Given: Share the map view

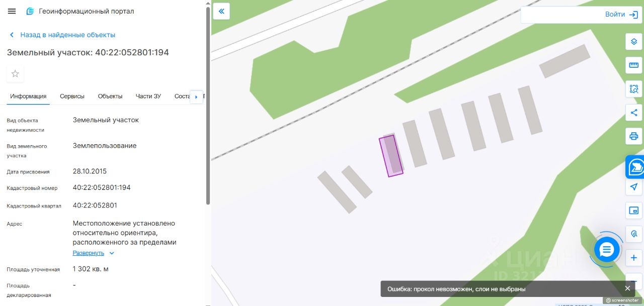Looking at the screenshot, I should pos(633,113).
